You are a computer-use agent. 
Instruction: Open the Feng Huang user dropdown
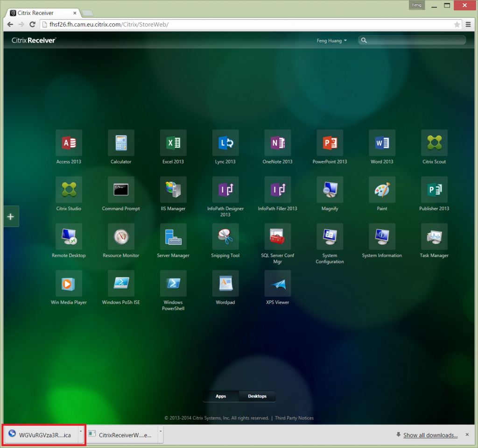tap(332, 41)
